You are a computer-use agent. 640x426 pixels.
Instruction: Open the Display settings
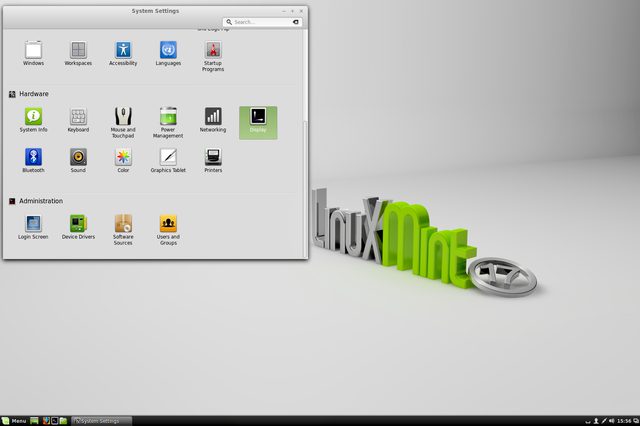pos(258,121)
